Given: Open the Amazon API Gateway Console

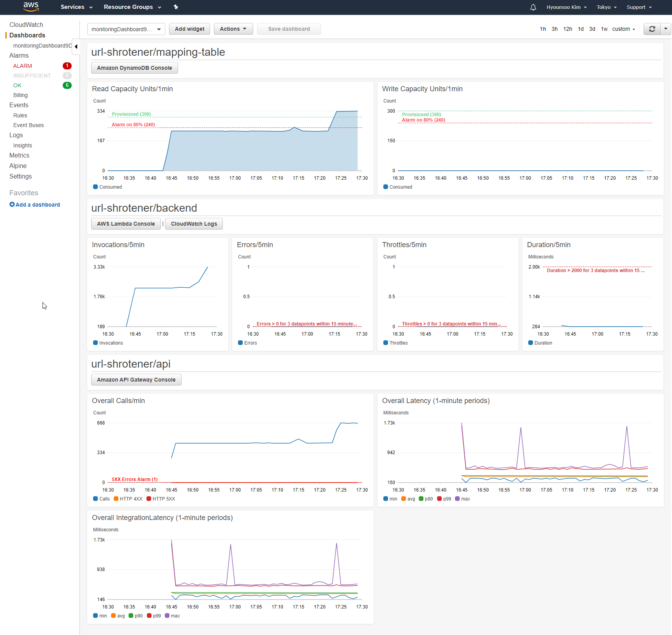Looking at the screenshot, I should pos(136,380).
